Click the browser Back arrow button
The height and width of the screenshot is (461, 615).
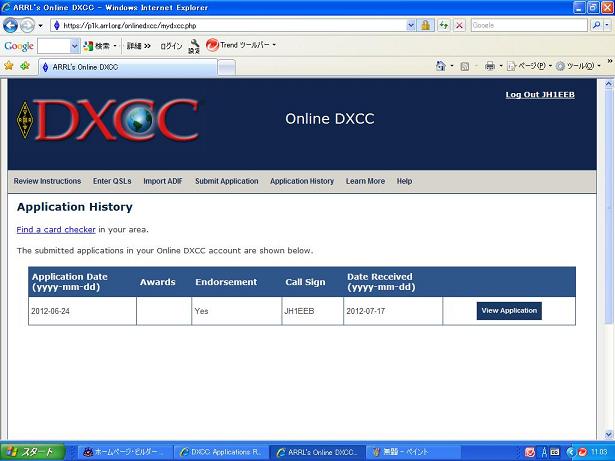10,26
